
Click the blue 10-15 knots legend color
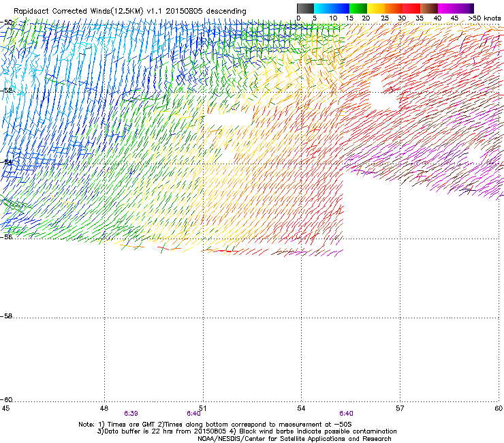(x=341, y=8)
